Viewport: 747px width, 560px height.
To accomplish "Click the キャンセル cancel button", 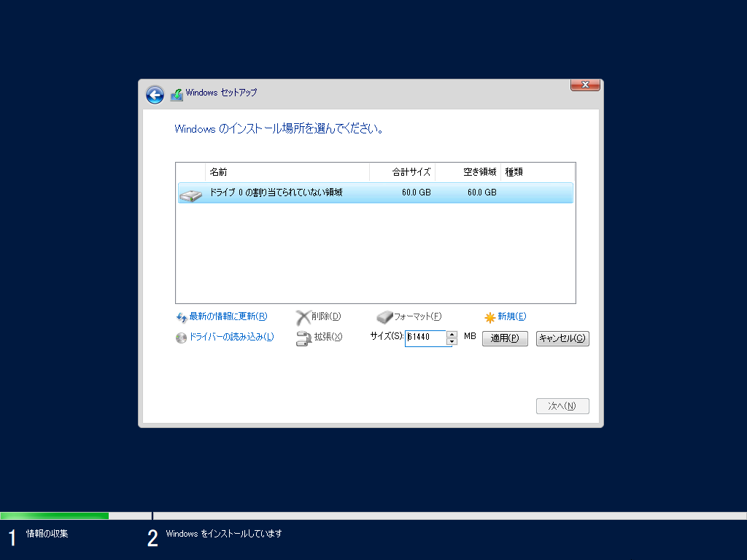I will 562,338.
